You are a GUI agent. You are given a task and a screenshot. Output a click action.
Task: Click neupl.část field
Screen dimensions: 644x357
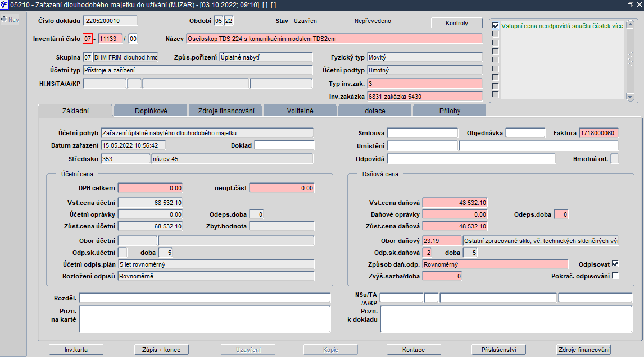pos(282,188)
